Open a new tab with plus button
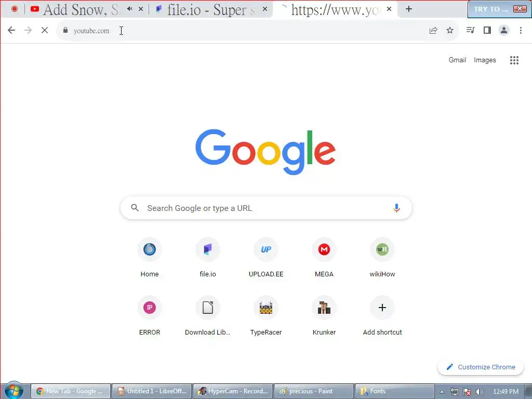Image resolution: width=532 pixels, height=399 pixels. (409, 9)
